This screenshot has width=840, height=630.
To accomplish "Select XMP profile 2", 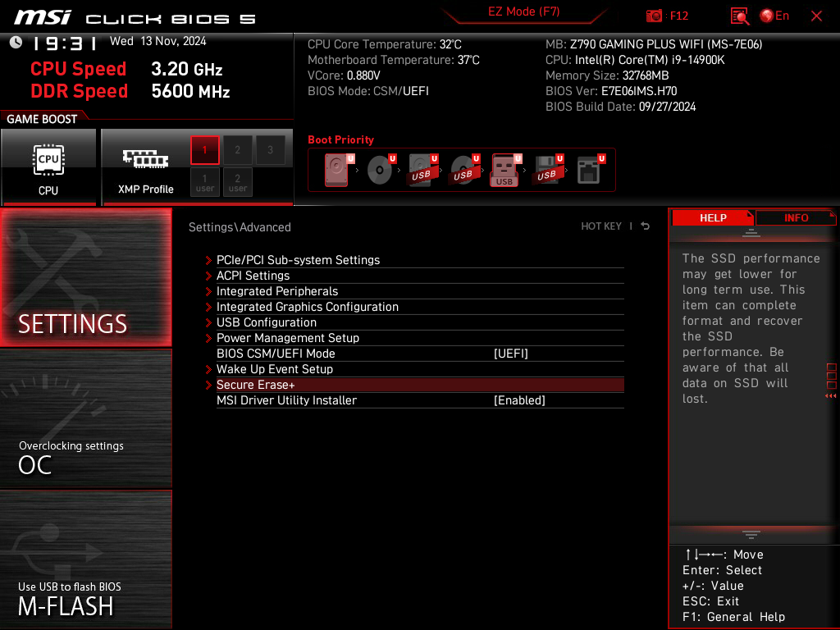I will click(237, 150).
